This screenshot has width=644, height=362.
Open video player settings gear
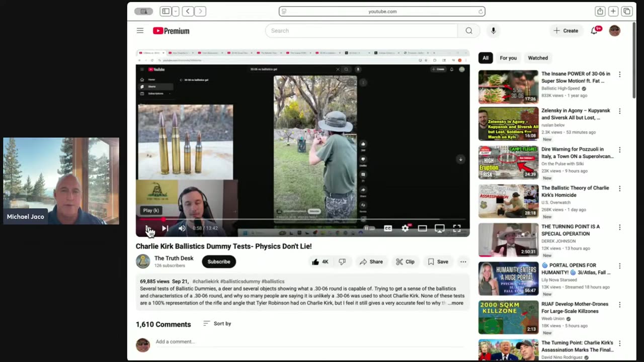(406, 228)
